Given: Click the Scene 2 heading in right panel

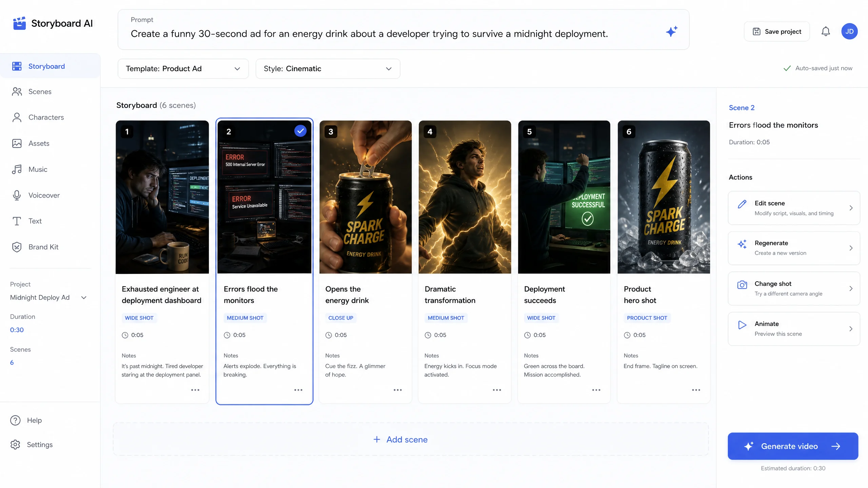Looking at the screenshot, I should [x=742, y=108].
